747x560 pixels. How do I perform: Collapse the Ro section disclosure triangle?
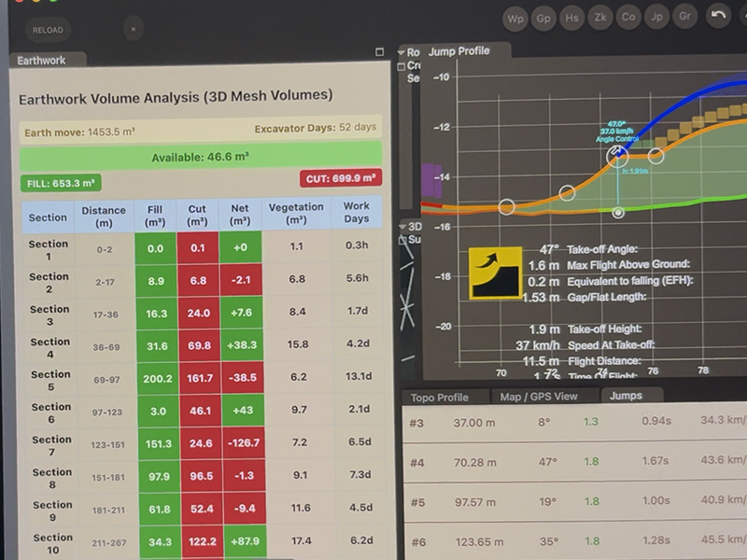click(401, 52)
